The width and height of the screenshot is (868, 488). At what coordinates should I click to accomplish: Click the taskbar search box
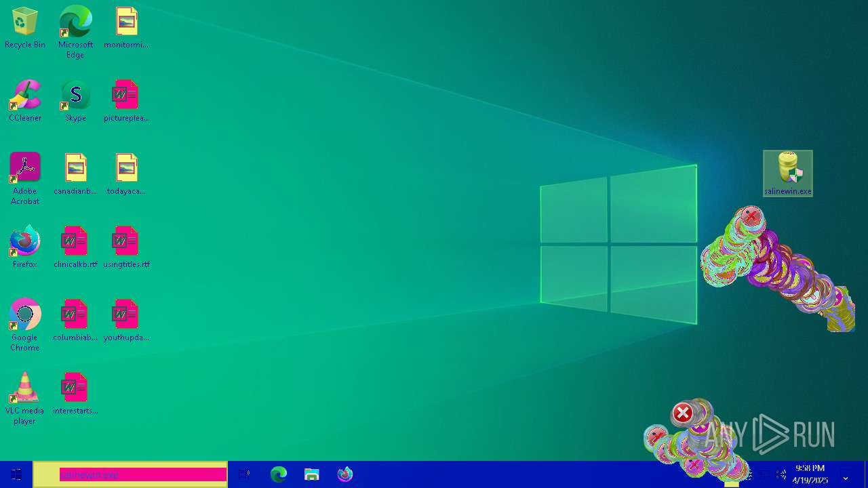pos(130,474)
